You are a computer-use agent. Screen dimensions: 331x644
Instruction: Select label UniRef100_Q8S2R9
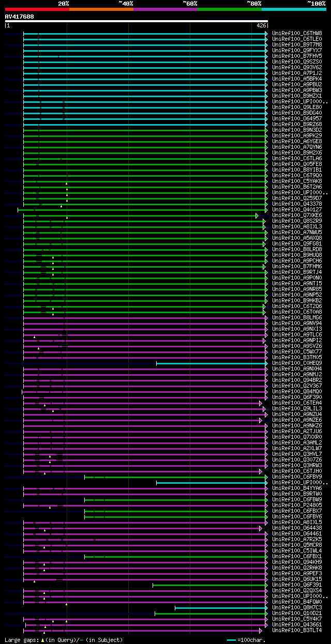[x=297, y=221]
